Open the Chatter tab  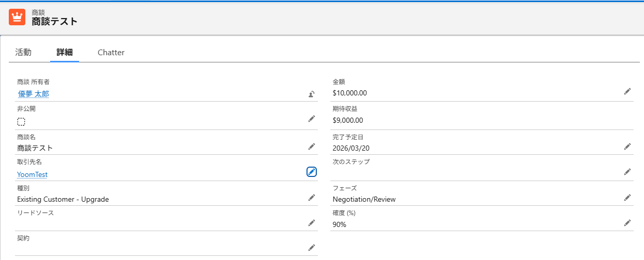click(x=111, y=52)
